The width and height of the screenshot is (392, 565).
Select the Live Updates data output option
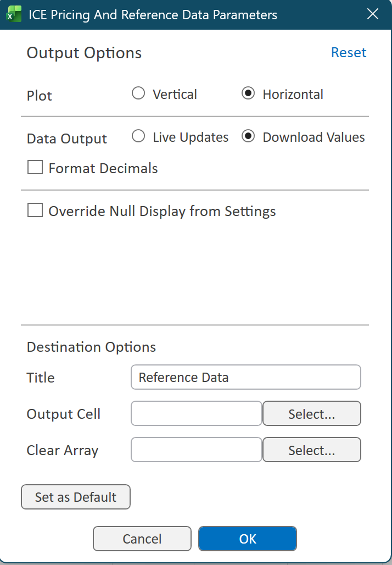coord(138,136)
